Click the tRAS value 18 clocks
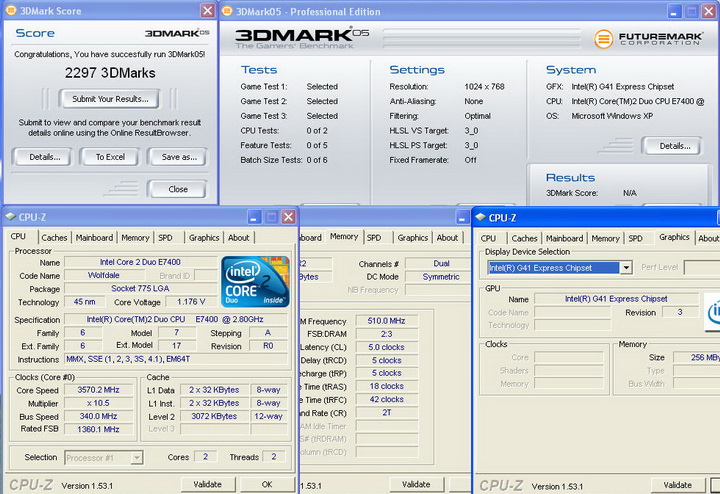This screenshot has height=494, width=720. 387,386
